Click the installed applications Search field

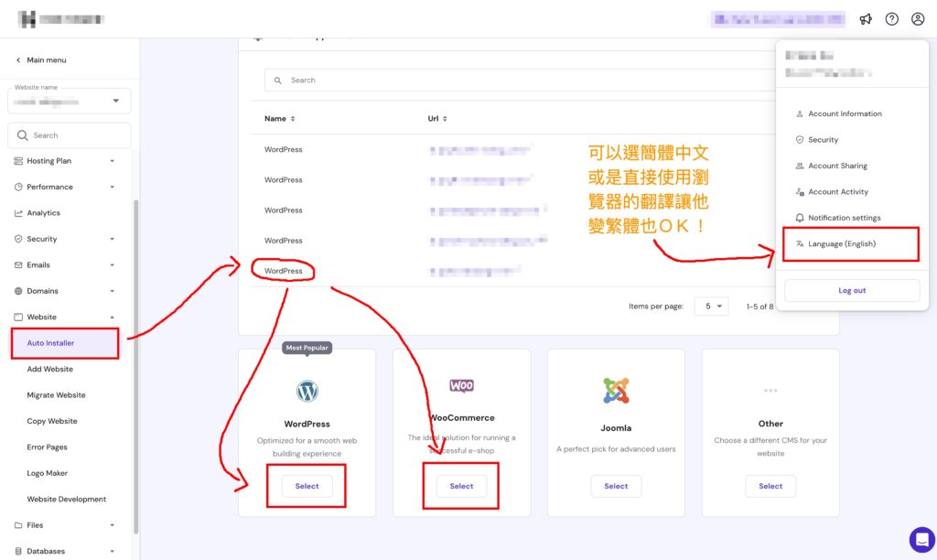coord(520,81)
